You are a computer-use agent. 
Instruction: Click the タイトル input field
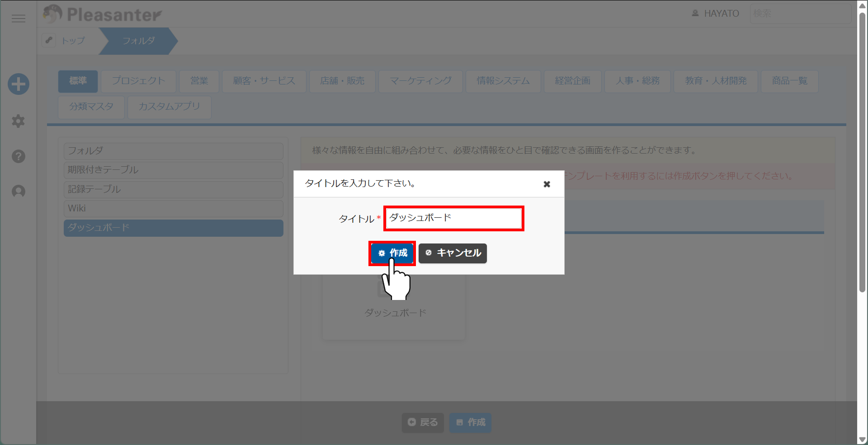coord(454,218)
